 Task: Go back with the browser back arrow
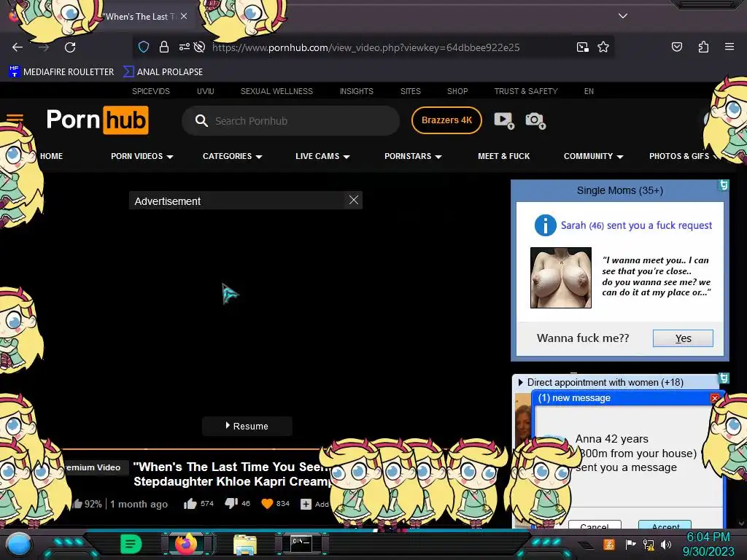click(x=18, y=47)
